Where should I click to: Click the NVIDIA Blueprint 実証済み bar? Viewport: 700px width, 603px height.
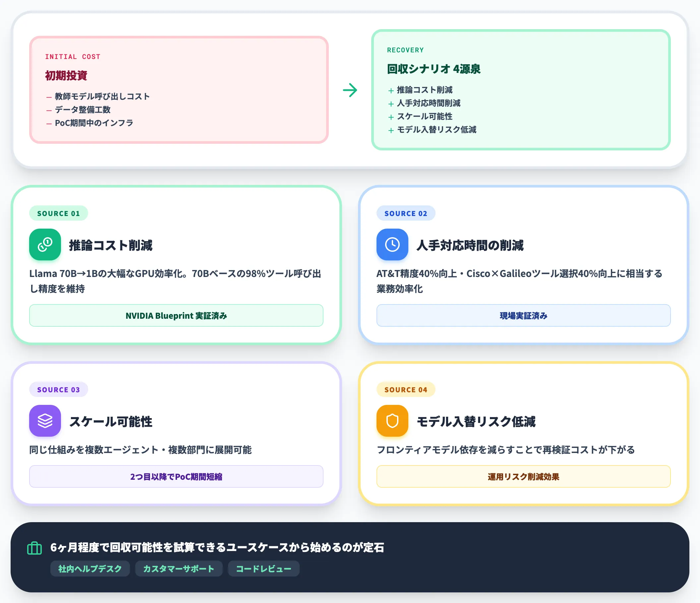coord(176,316)
